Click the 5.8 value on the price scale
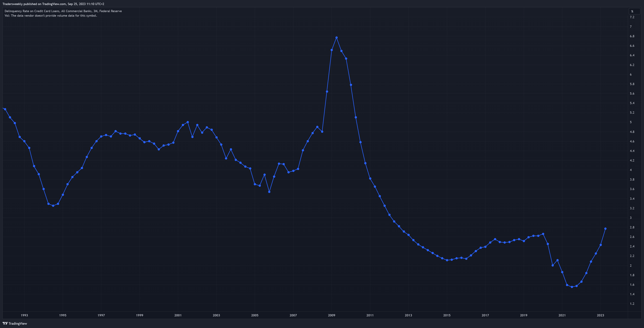The height and width of the screenshot is (328, 644). (632, 84)
